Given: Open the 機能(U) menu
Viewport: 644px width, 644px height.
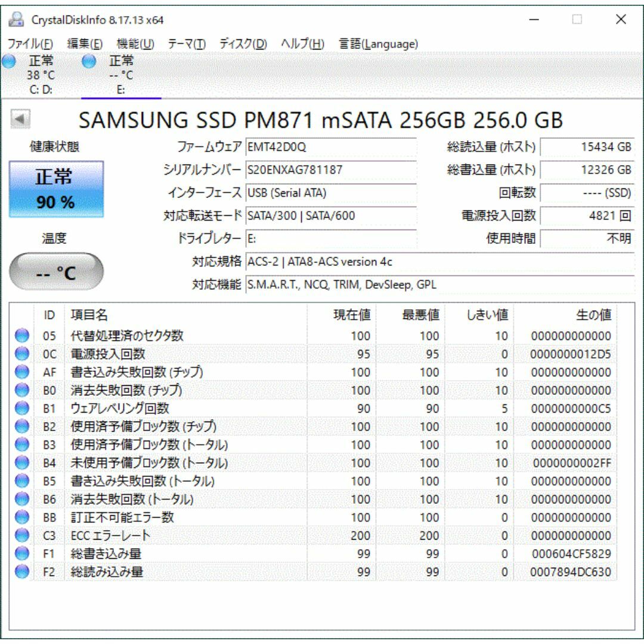Looking at the screenshot, I should pyautogui.click(x=135, y=44).
